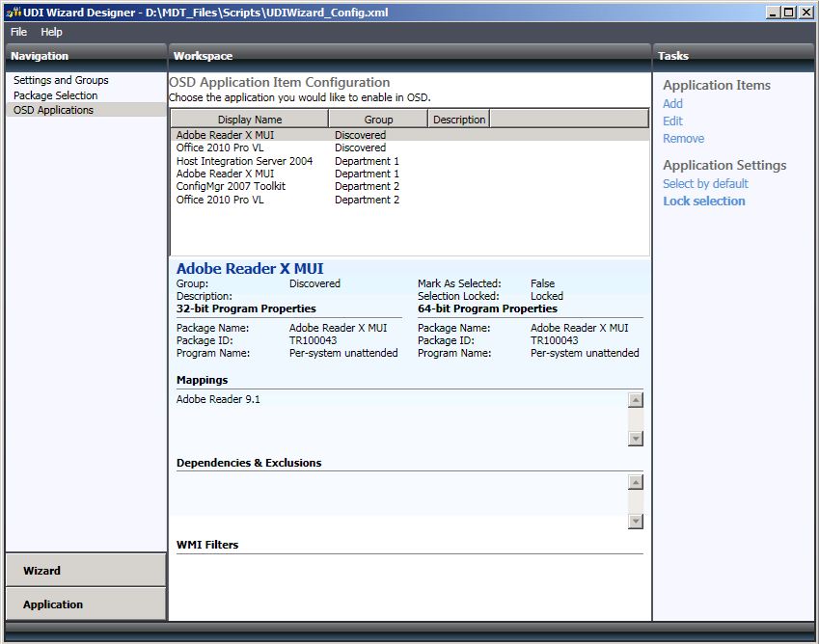Click Select by default link
Viewport: 819px width, 644px height.
[706, 184]
